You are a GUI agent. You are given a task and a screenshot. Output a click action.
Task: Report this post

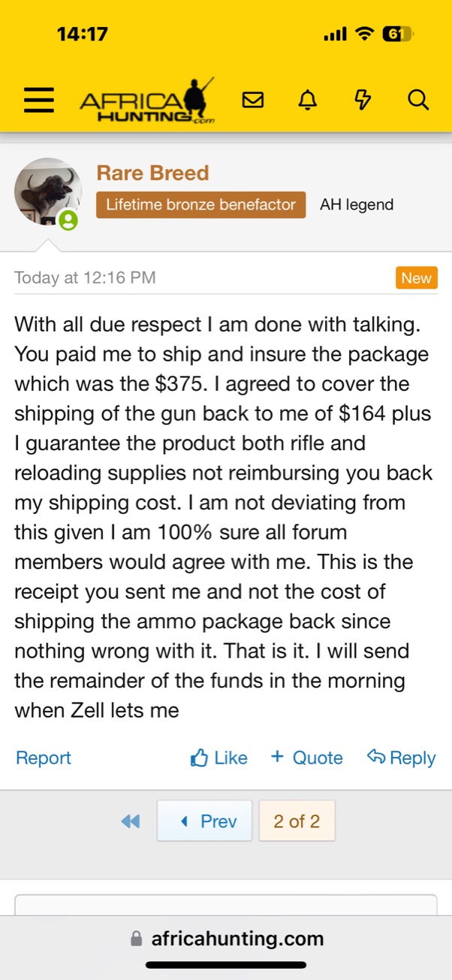tap(44, 758)
